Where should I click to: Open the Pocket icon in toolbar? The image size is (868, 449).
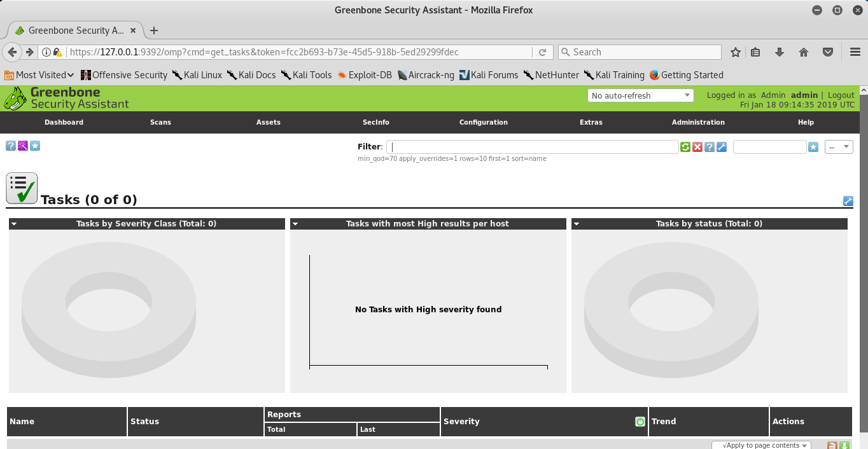coord(828,52)
